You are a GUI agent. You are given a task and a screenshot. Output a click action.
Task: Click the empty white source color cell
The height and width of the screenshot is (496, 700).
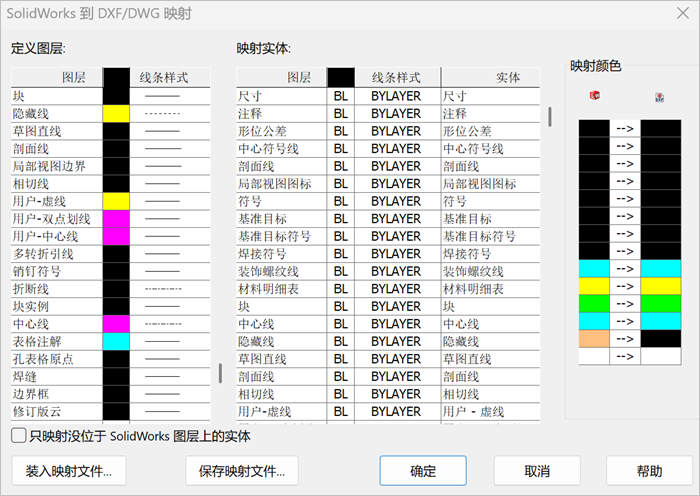tap(594, 356)
